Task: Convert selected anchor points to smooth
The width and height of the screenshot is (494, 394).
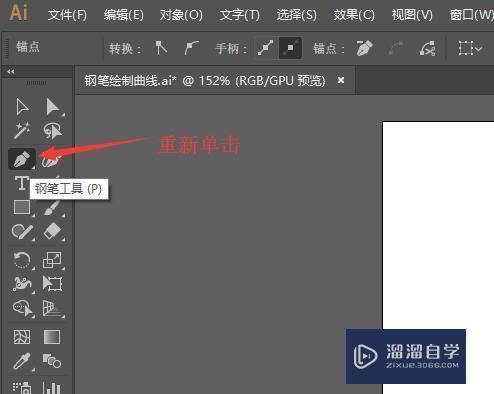Action: 191,49
